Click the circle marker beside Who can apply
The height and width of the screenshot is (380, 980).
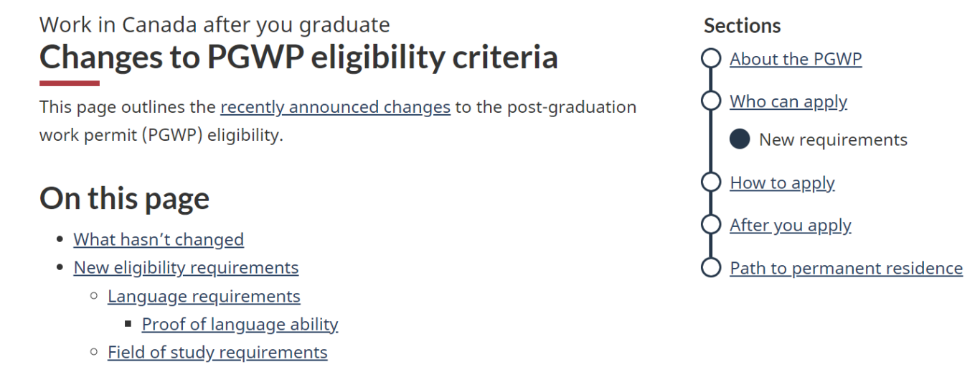(x=710, y=101)
